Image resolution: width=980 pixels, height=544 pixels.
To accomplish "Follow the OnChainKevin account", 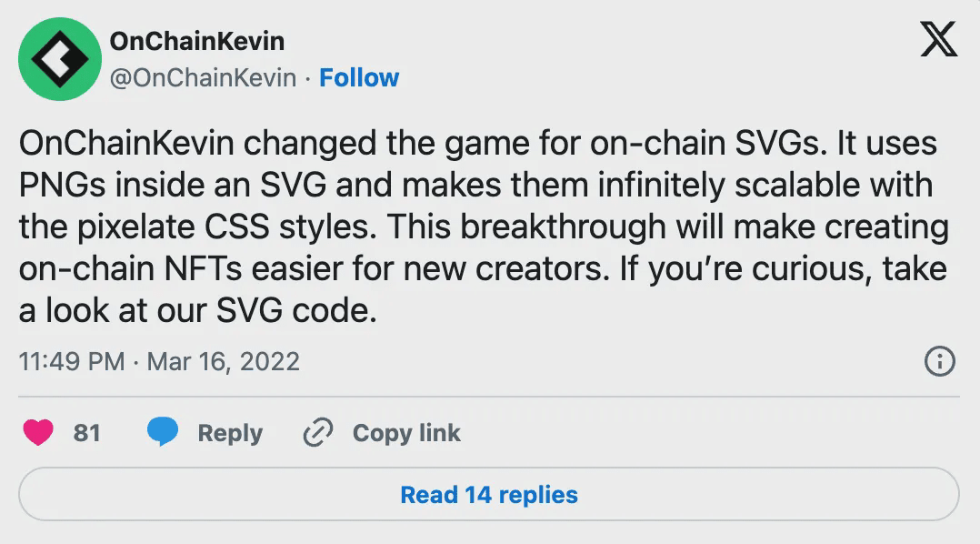I will click(x=359, y=78).
